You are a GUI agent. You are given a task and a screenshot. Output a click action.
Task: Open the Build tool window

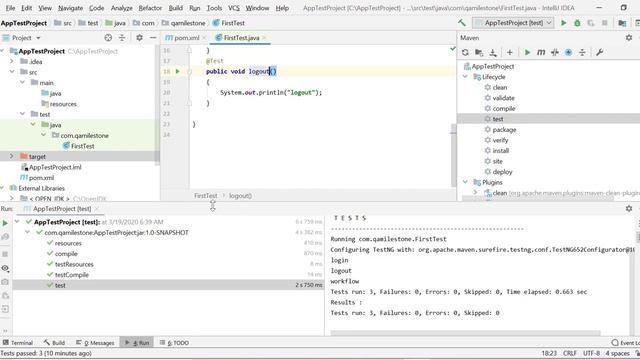coord(54,342)
